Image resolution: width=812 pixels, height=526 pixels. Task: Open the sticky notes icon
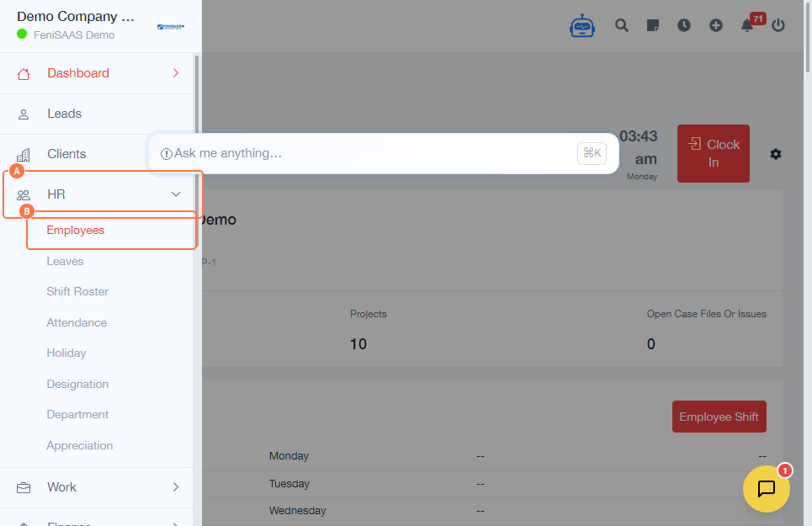(653, 25)
